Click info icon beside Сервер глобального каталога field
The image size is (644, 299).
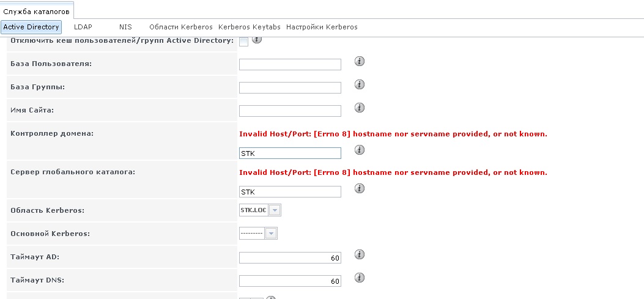click(360, 188)
